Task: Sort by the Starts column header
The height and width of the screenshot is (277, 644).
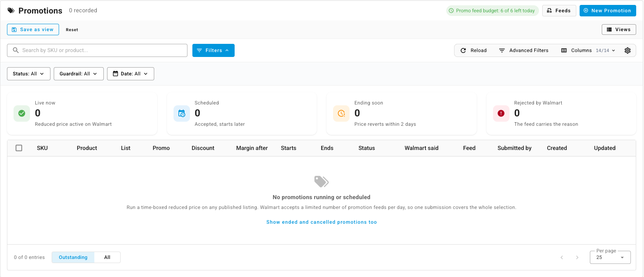Action: pos(288,148)
